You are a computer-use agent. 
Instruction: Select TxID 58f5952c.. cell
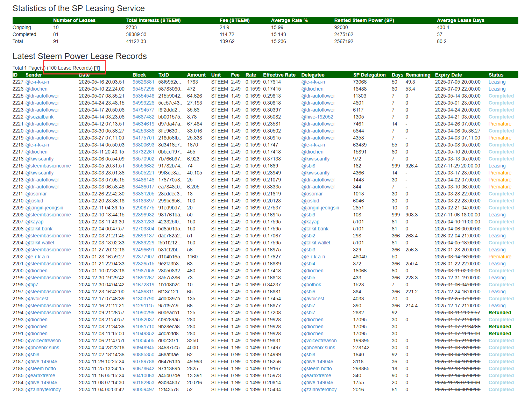(170, 82)
